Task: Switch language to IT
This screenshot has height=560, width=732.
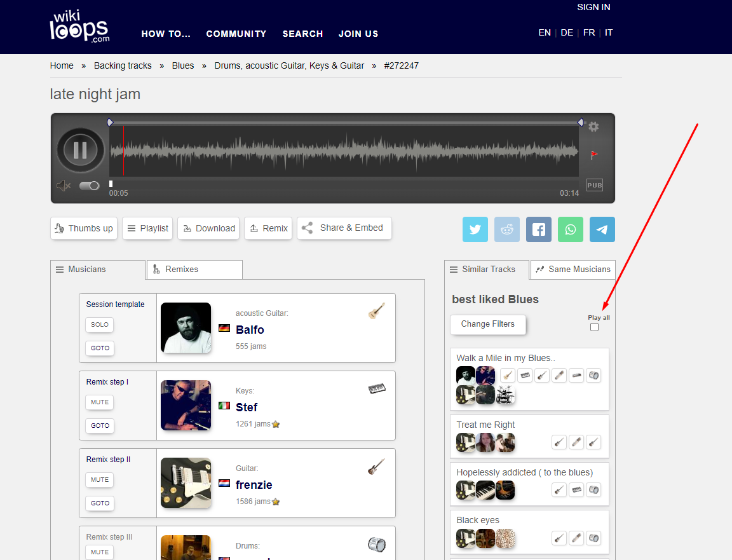Action: (x=609, y=32)
